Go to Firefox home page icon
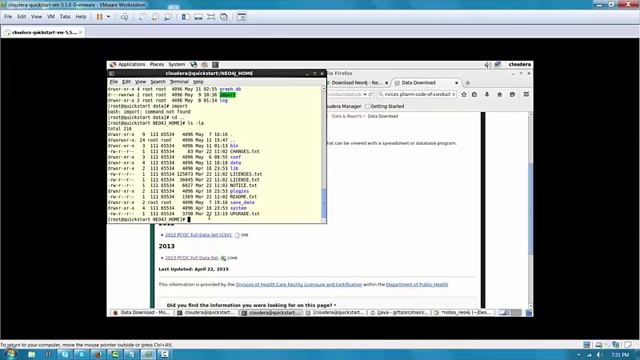This screenshot has width=640, height=360. 500,94
